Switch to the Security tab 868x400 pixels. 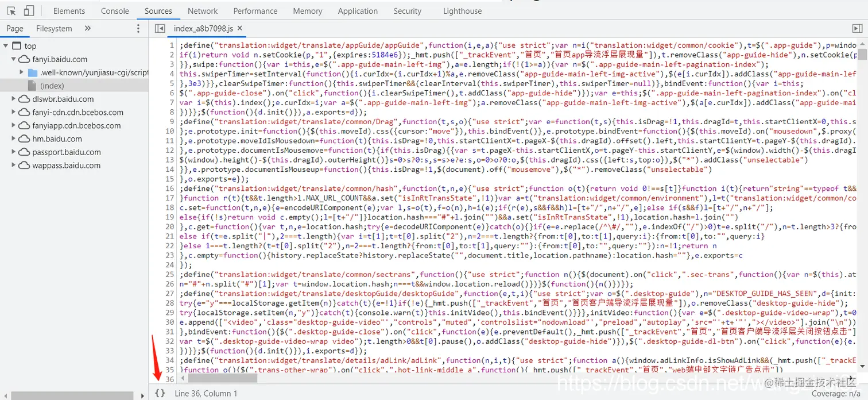tap(408, 11)
